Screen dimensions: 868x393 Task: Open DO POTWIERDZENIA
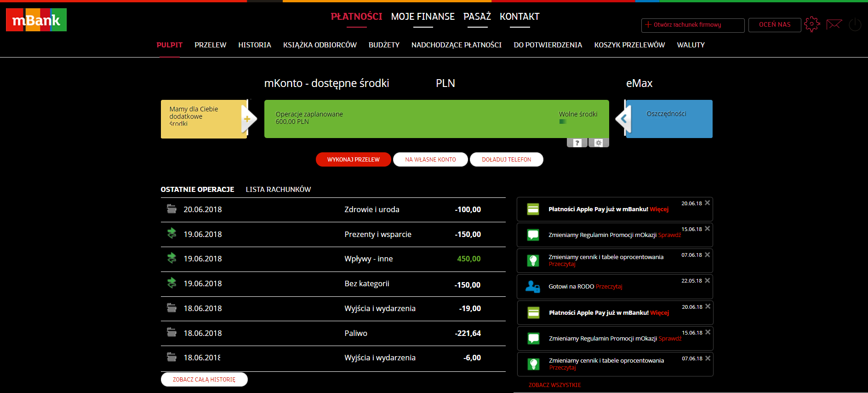[x=548, y=45]
